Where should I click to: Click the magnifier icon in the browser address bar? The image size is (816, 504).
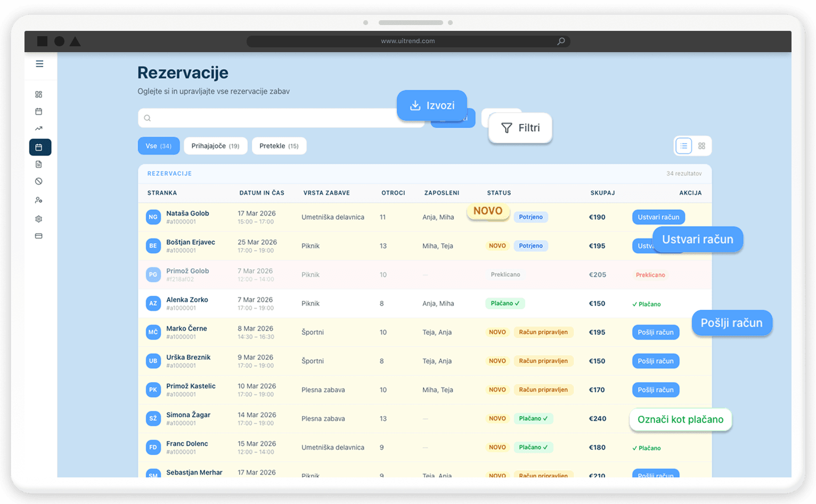point(561,42)
